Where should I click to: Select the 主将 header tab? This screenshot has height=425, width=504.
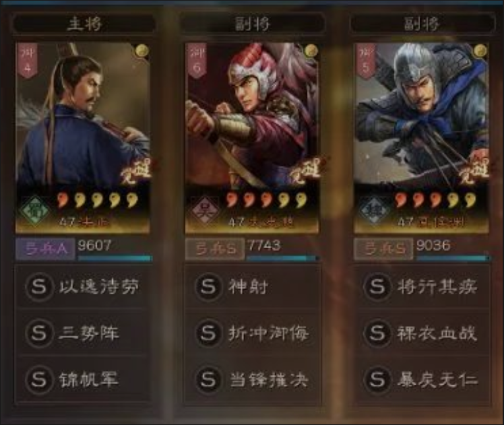[x=84, y=24]
